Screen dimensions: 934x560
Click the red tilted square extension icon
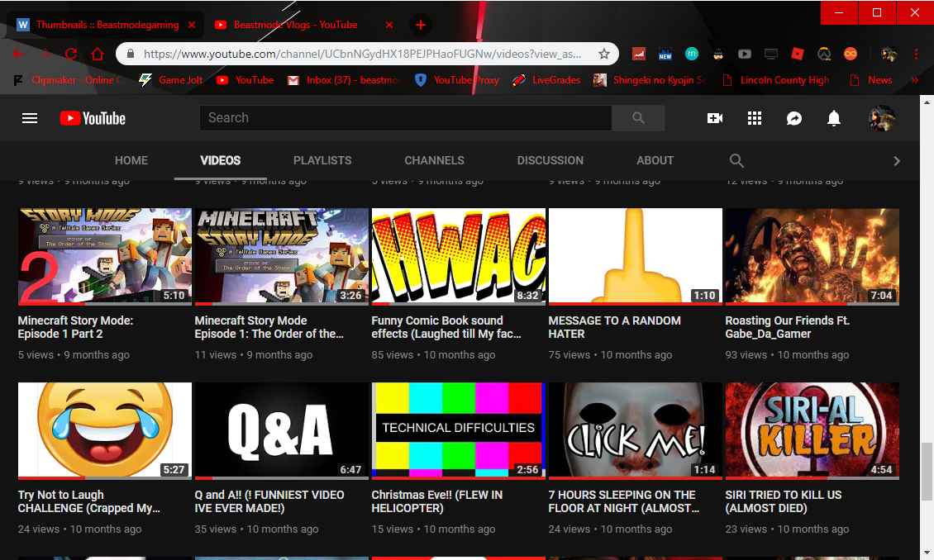pos(798,55)
